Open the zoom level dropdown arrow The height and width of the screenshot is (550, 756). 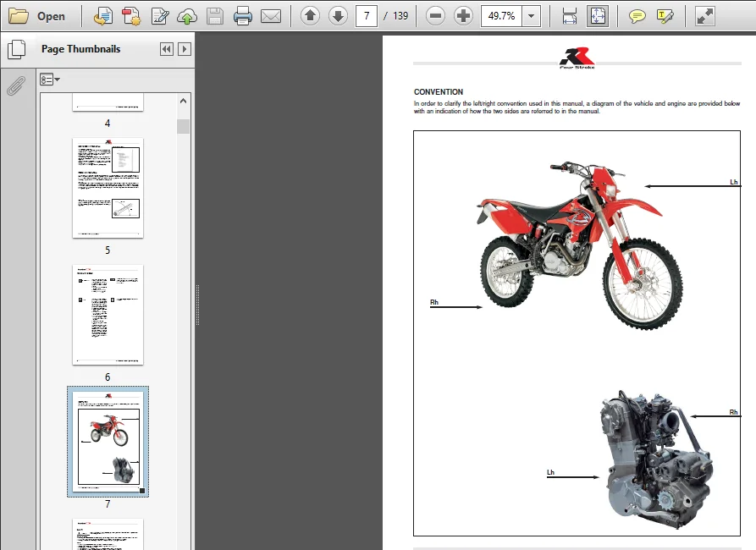pos(532,16)
